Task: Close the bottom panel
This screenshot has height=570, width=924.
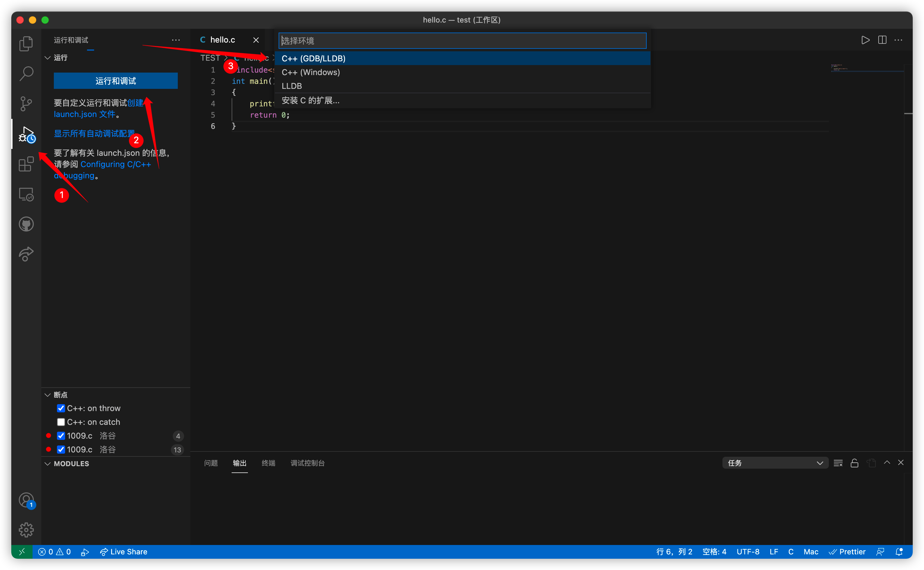Action: coord(901,463)
